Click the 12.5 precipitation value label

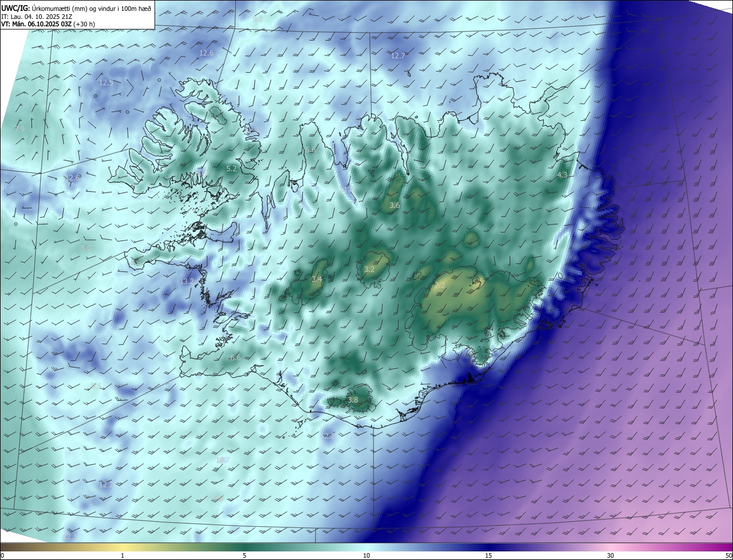[x=106, y=82]
